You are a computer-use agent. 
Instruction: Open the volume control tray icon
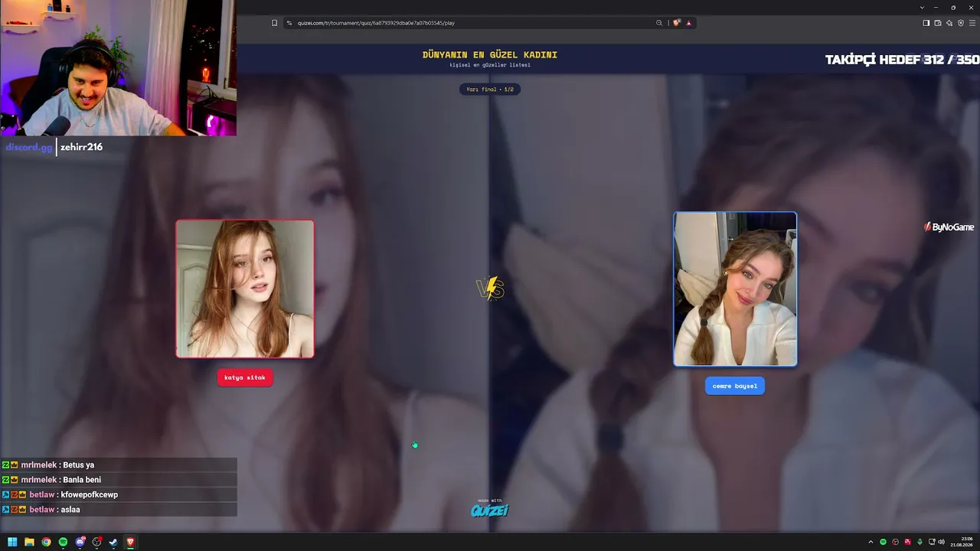942,542
